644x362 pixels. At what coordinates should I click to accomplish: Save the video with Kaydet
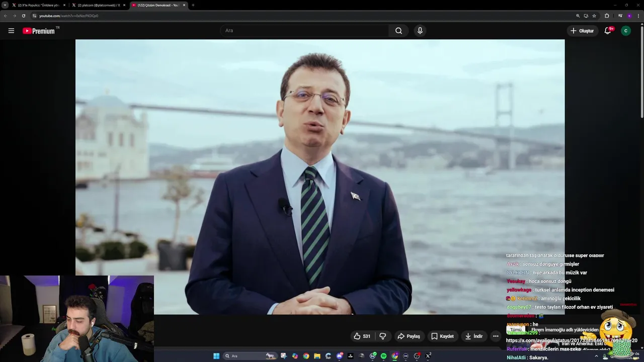pyautogui.click(x=442, y=336)
